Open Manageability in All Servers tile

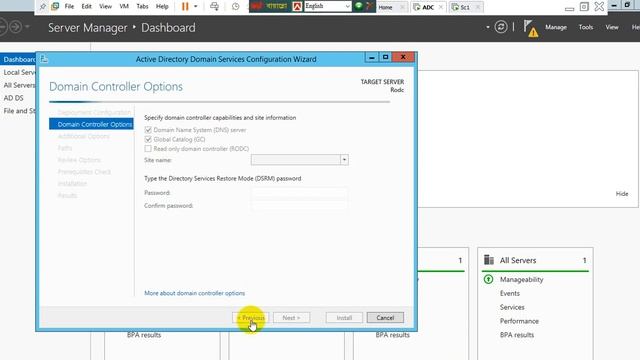coord(522,280)
